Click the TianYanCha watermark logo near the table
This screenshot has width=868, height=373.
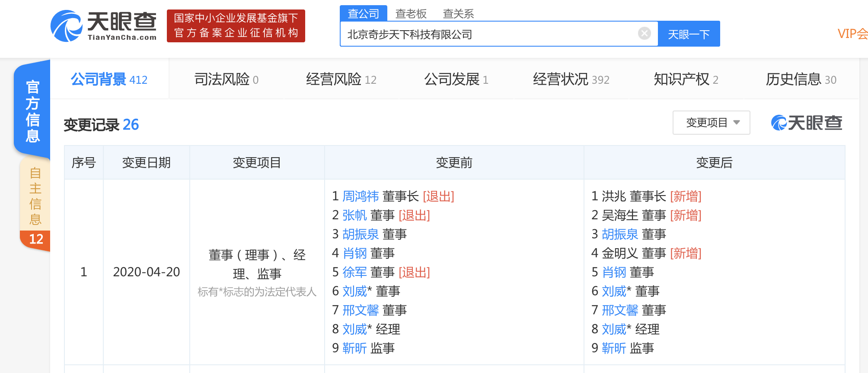(x=807, y=123)
